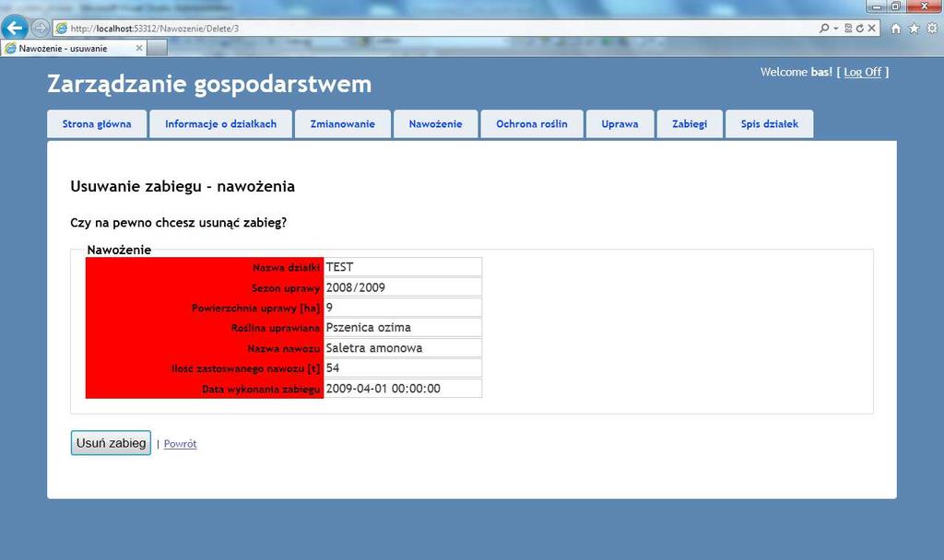Open the 'Uprawa' menu tab
Screen dimensions: 944x560
(620, 124)
